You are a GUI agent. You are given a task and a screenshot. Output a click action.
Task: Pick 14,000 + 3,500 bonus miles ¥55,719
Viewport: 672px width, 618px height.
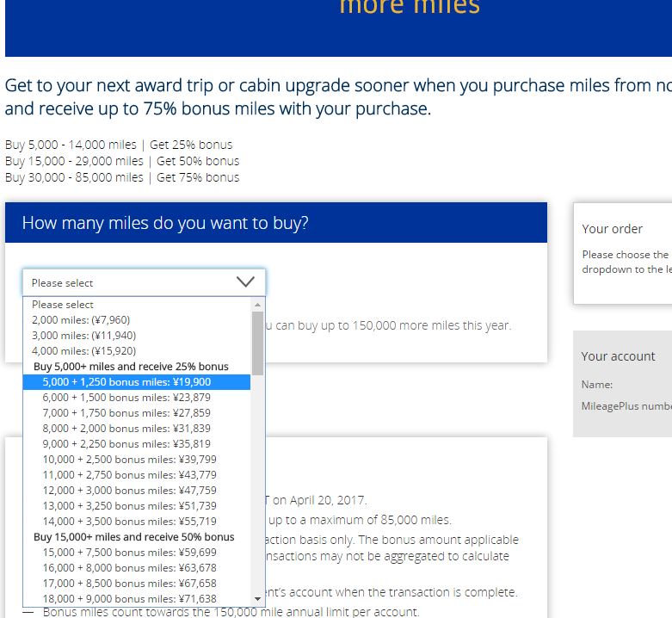point(137,521)
